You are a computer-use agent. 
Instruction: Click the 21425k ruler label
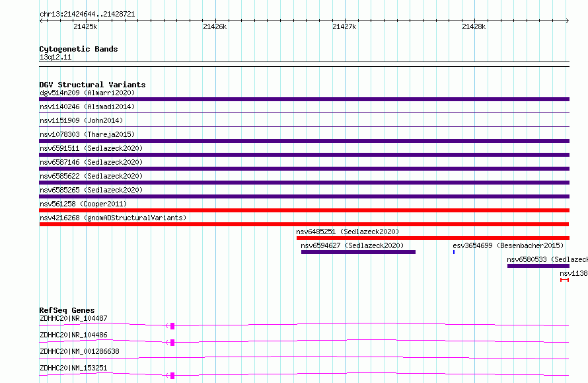click(x=85, y=26)
